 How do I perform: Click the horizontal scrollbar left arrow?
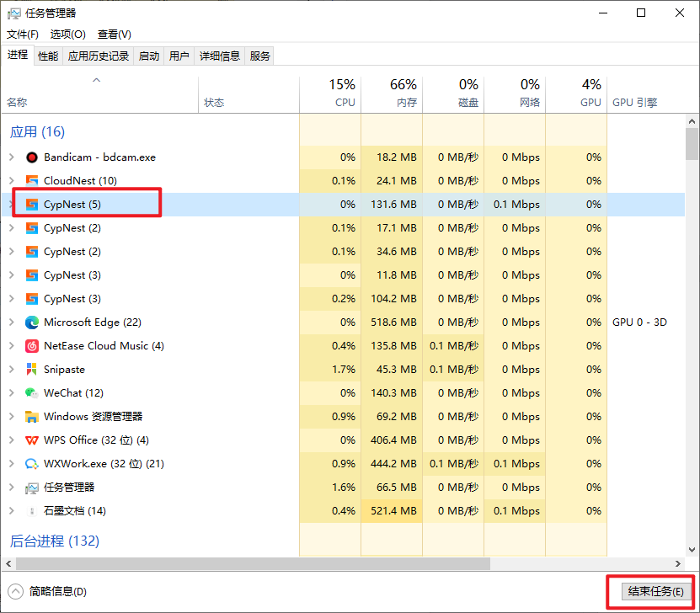tap(8, 564)
